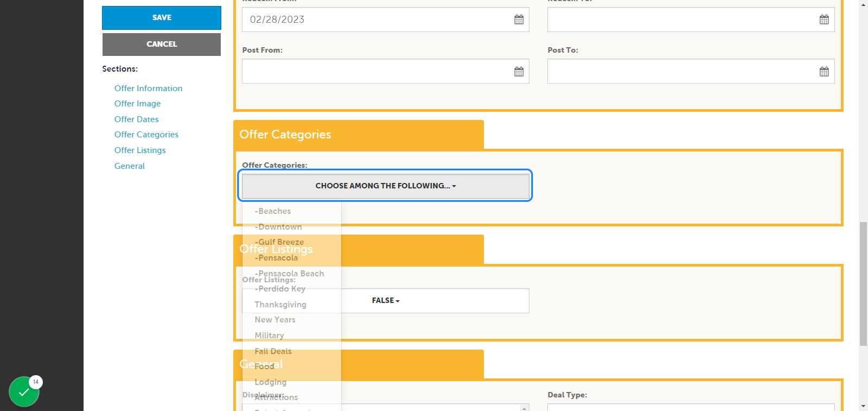Open the Redeem From calendar picker
The height and width of the screenshot is (411, 868).
[x=519, y=20]
